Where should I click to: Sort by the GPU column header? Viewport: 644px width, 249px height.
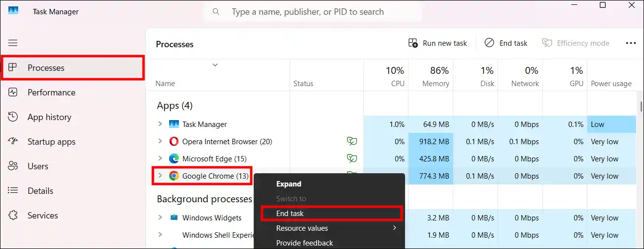point(565,76)
